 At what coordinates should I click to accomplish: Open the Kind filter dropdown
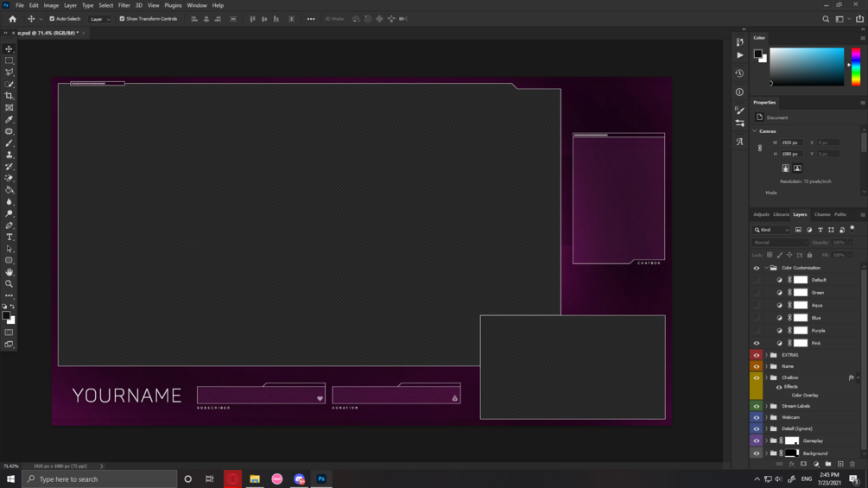pos(771,230)
